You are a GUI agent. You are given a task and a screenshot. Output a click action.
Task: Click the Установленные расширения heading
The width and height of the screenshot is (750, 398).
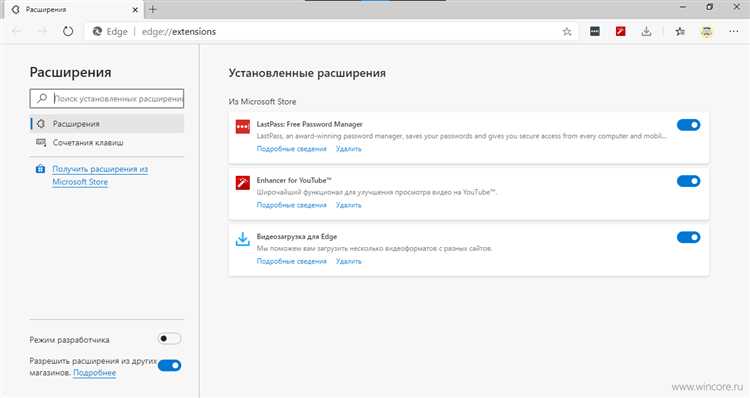coord(307,73)
